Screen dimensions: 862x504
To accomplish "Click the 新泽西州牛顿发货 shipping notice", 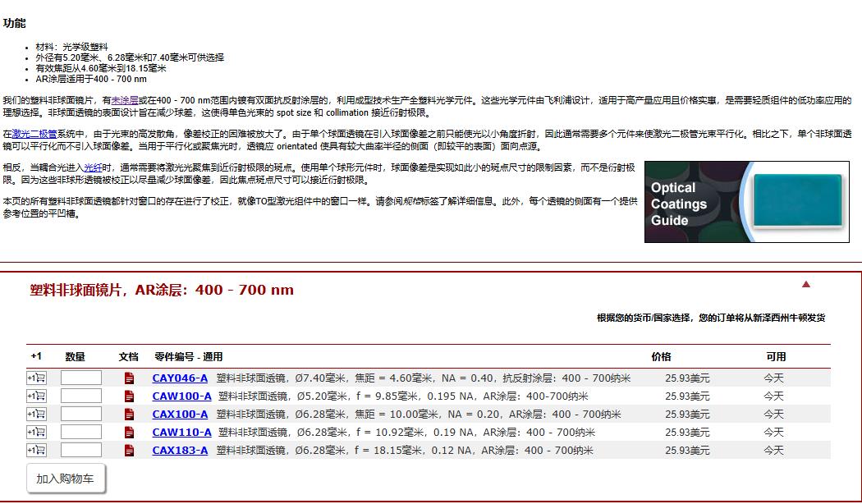I will (711, 318).
